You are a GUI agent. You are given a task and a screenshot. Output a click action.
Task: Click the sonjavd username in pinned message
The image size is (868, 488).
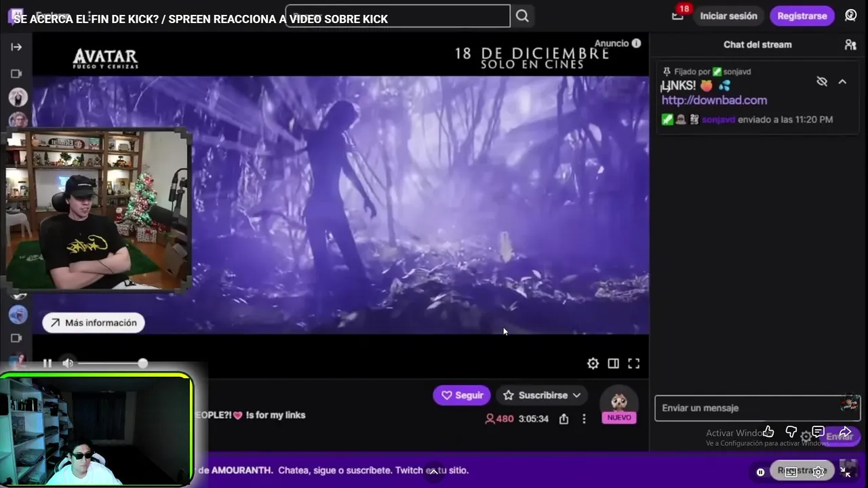coord(718,119)
